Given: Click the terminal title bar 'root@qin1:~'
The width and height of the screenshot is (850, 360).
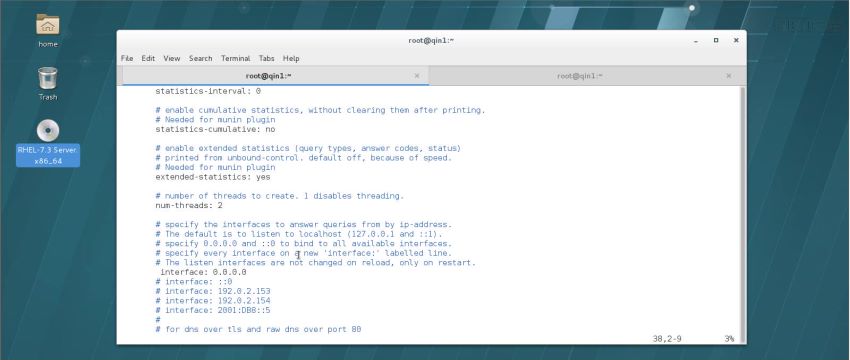Looking at the screenshot, I should 431,41.
